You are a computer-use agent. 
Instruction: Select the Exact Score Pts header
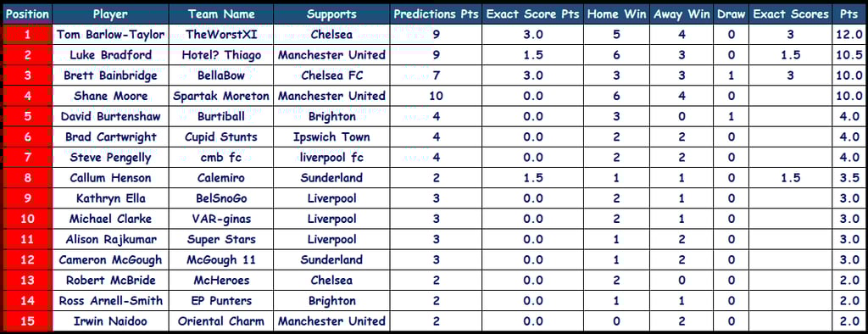pyautogui.click(x=533, y=14)
